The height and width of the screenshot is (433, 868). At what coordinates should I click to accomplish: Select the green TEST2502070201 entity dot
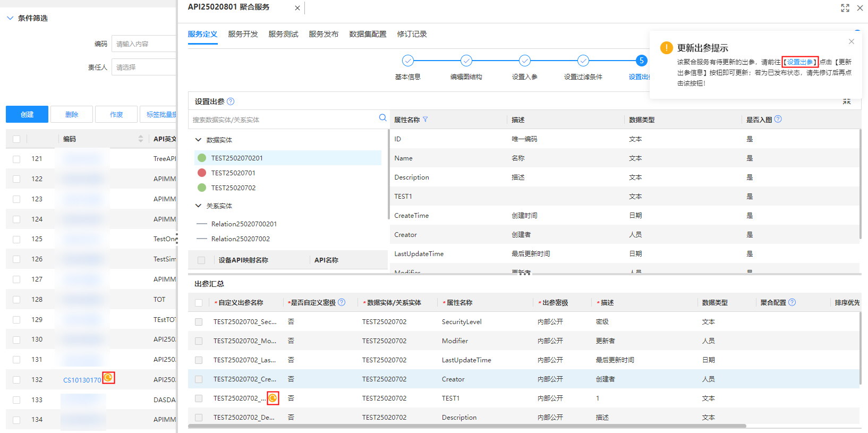coord(202,158)
